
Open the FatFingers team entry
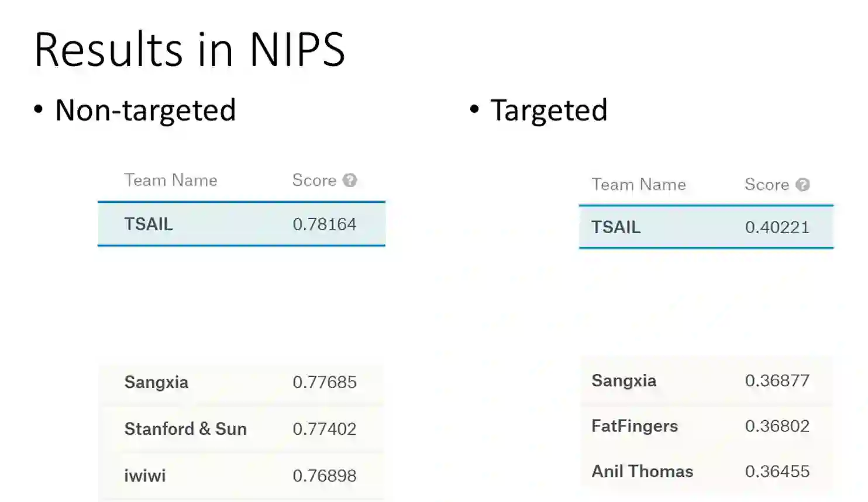click(x=635, y=426)
